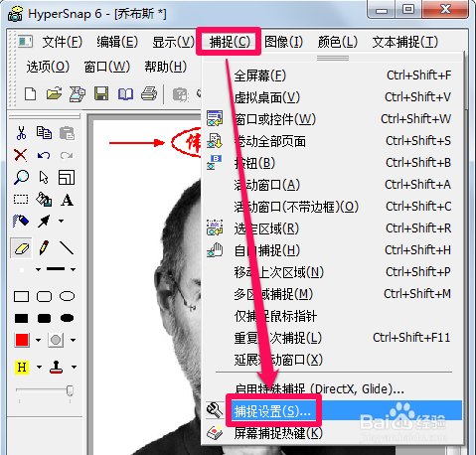
Task: Click the slider handle below stamp tools
Action: point(70,390)
